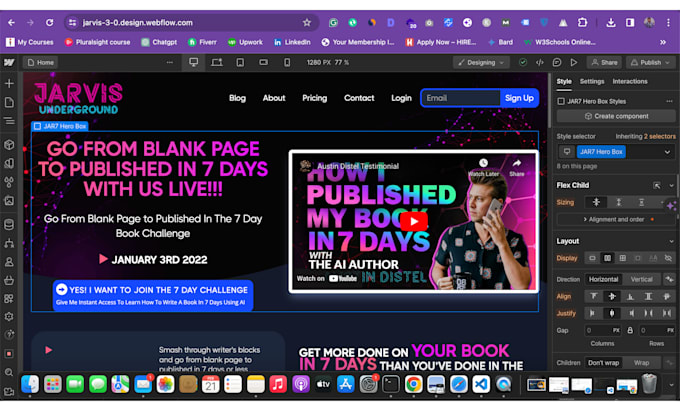680x411 pixels.
Task: Select the mobile portrait breakpoint icon
Action: 287,62
